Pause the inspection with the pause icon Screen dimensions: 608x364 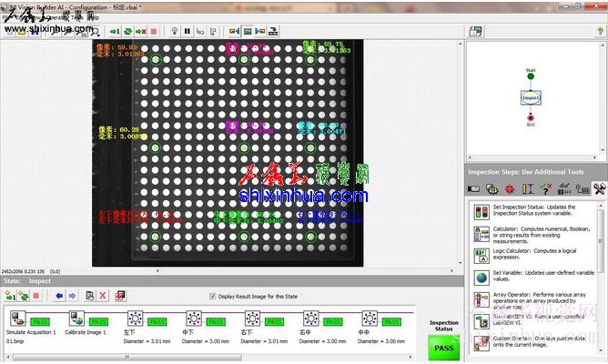(x=187, y=31)
